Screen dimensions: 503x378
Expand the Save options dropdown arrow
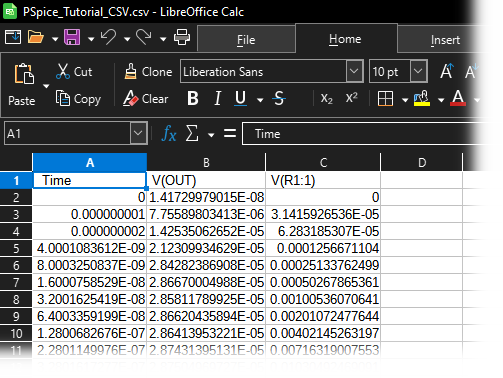pos(91,39)
